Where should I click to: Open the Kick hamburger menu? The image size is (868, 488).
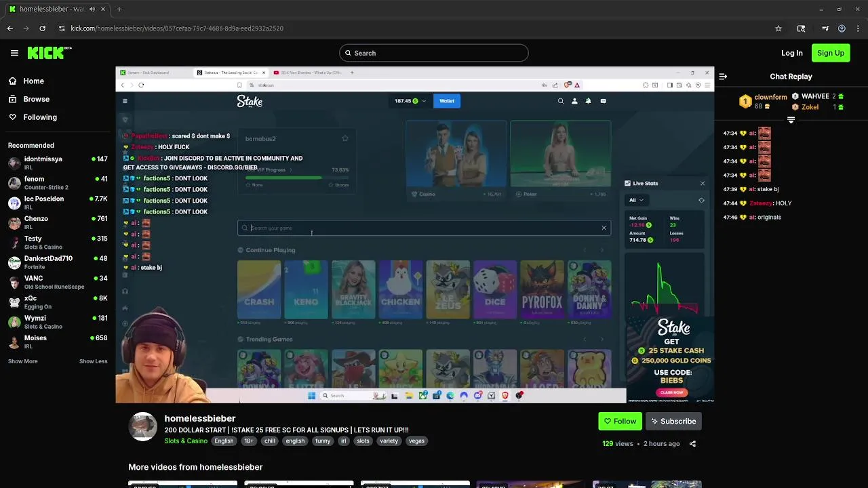(14, 53)
